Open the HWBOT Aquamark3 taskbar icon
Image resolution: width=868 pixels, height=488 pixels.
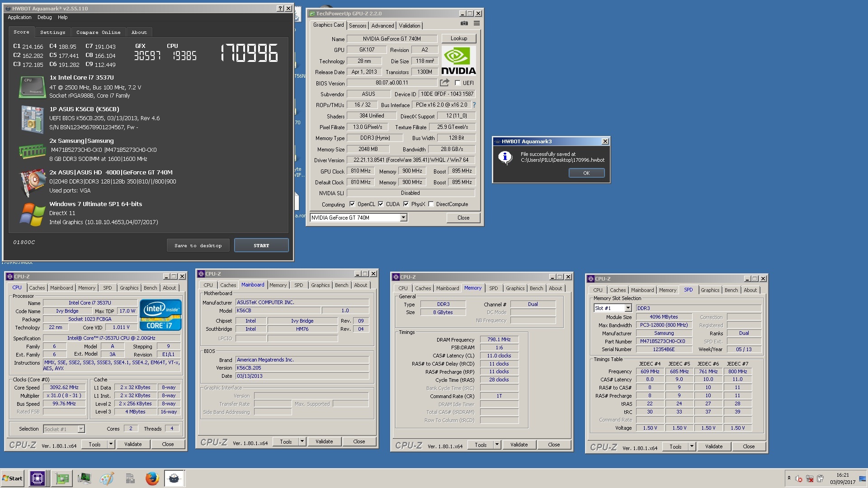(174, 479)
